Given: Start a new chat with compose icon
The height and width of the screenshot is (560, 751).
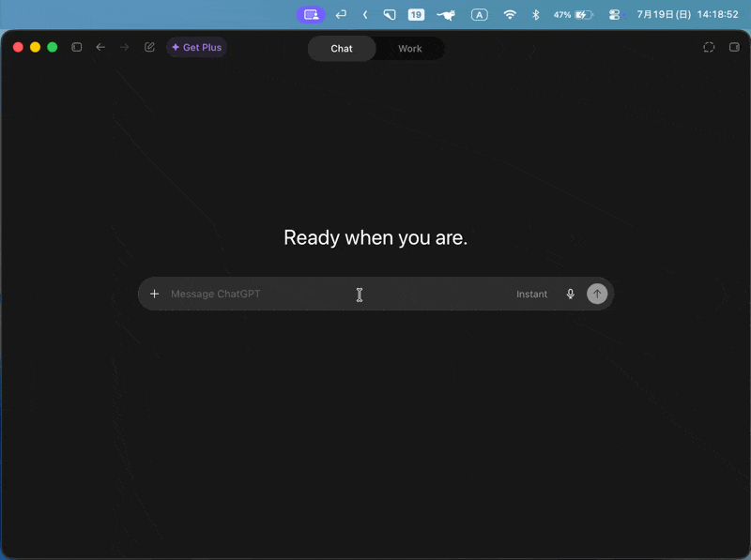Looking at the screenshot, I should click(x=150, y=47).
